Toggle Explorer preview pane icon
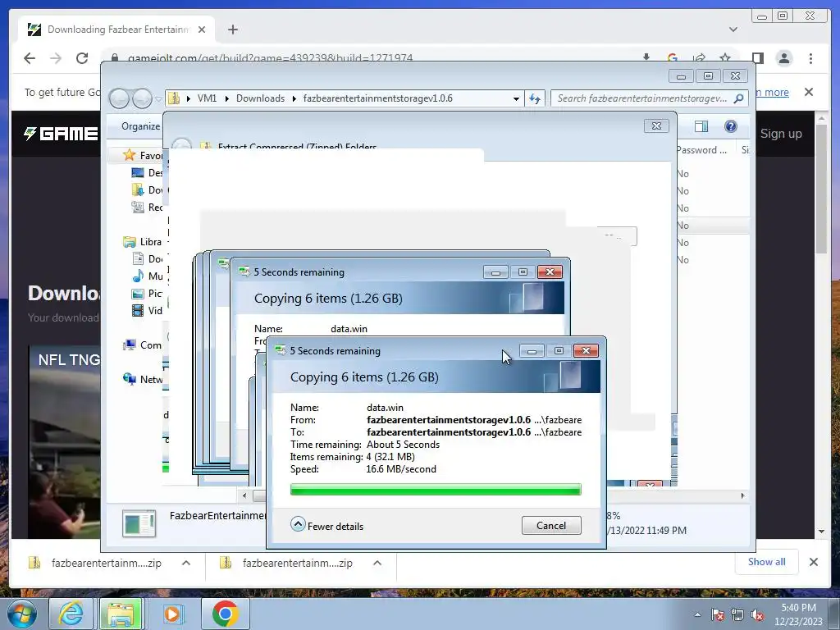This screenshot has width=840, height=630. pyautogui.click(x=701, y=126)
